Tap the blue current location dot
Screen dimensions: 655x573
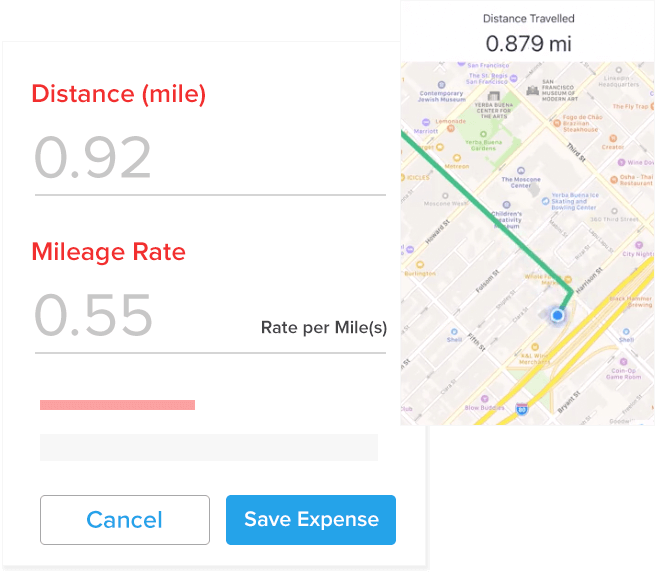tap(558, 316)
